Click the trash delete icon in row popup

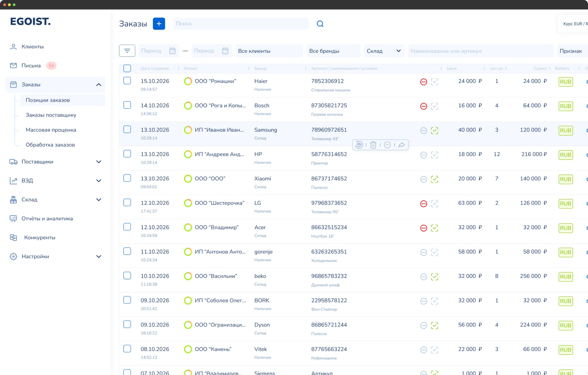point(373,145)
